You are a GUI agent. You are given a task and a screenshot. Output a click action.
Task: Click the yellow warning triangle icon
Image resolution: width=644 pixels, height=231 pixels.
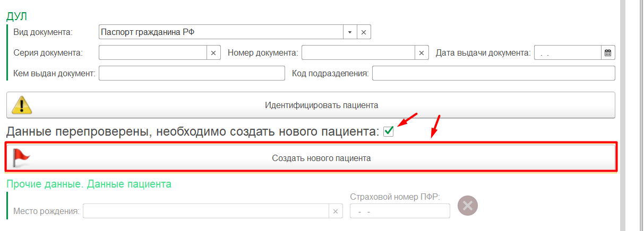(22, 105)
